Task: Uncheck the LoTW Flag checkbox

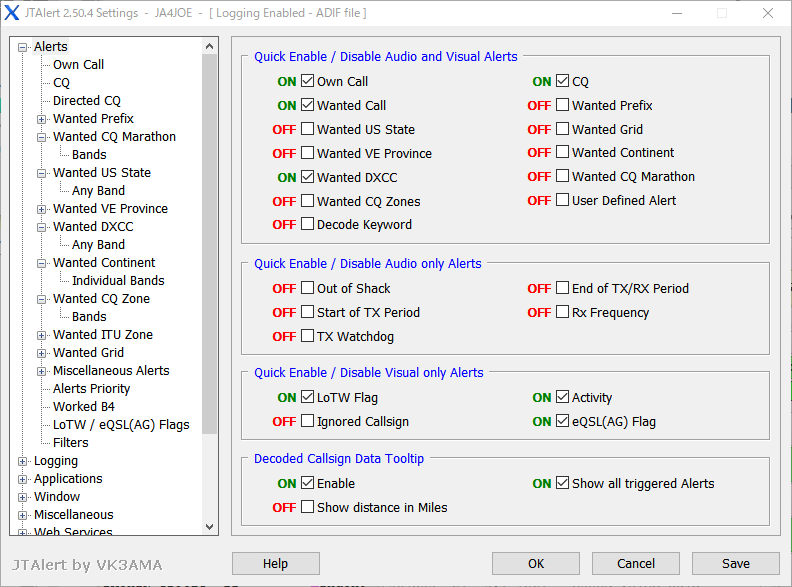Action: tap(307, 397)
